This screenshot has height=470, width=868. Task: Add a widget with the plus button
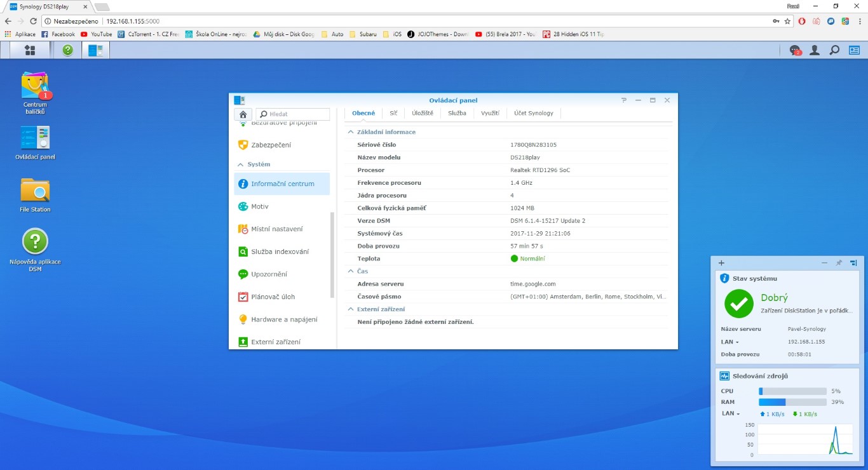point(721,263)
